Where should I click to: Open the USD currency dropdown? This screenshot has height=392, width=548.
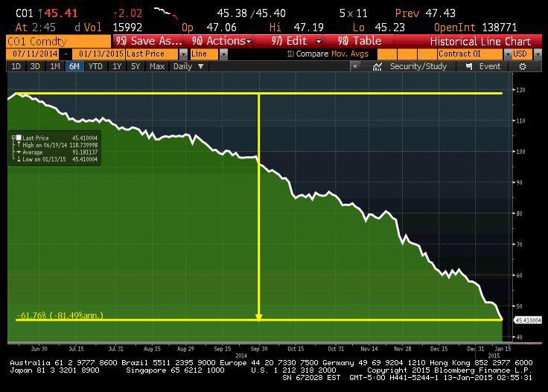[x=541, y=54]
